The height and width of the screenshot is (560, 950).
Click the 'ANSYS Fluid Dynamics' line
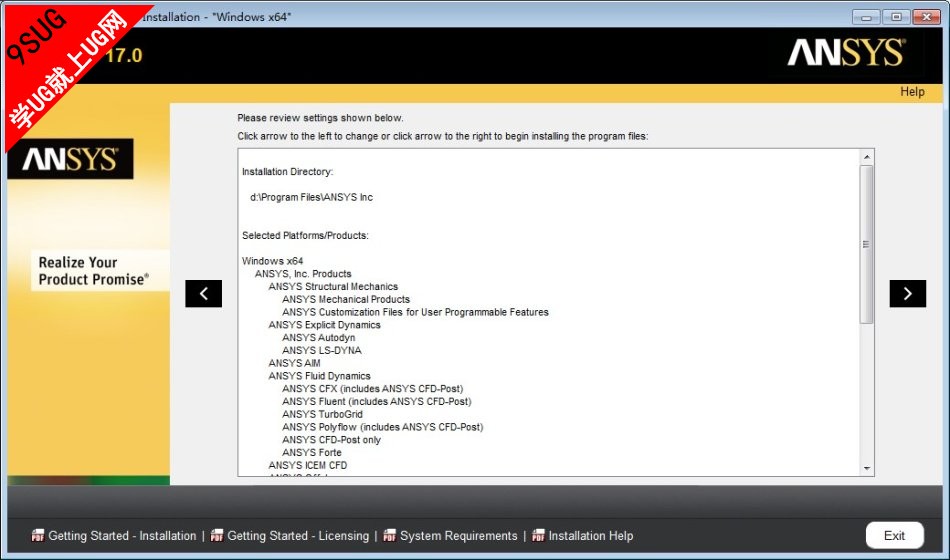pos(319,375)
